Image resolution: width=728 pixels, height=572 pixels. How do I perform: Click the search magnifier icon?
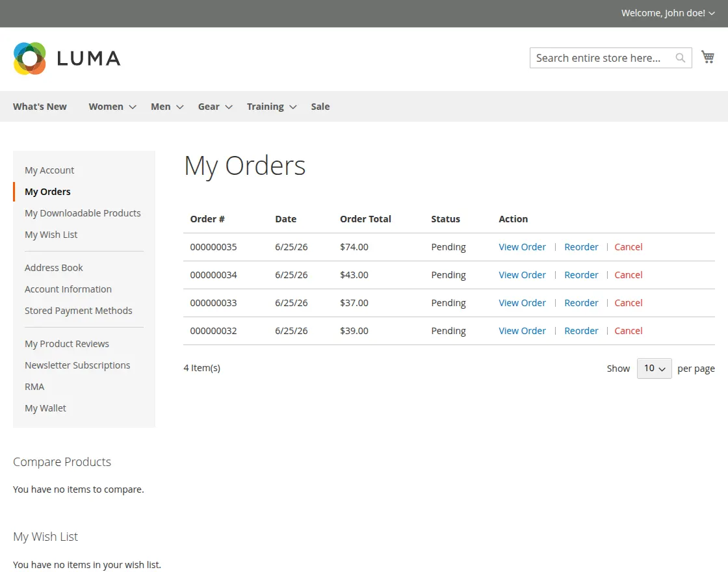(680, 58)
